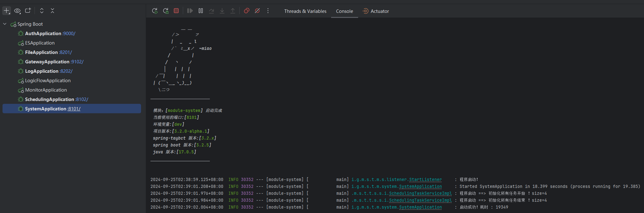Select the Console tab
Viewport: 644px width, 213px height.
point(345,11)
